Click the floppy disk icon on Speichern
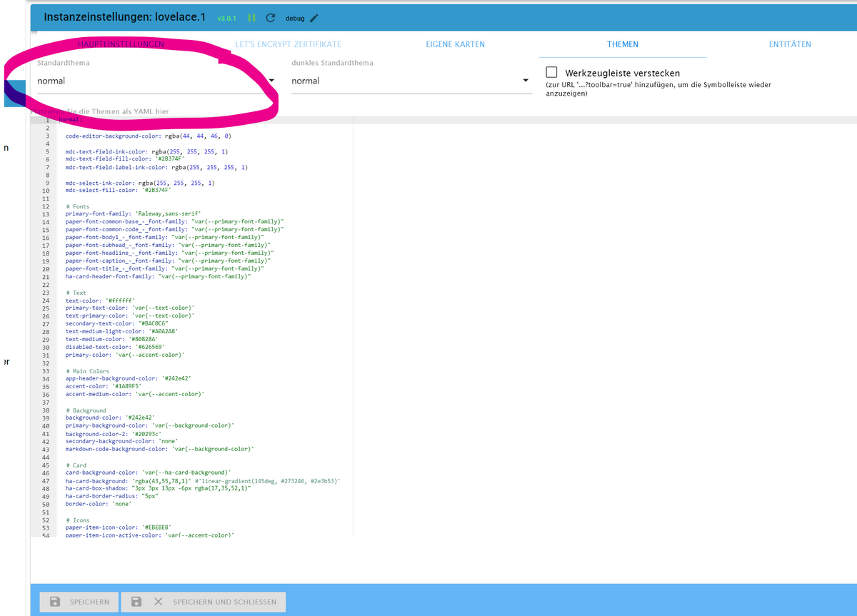 click(55, 602)
